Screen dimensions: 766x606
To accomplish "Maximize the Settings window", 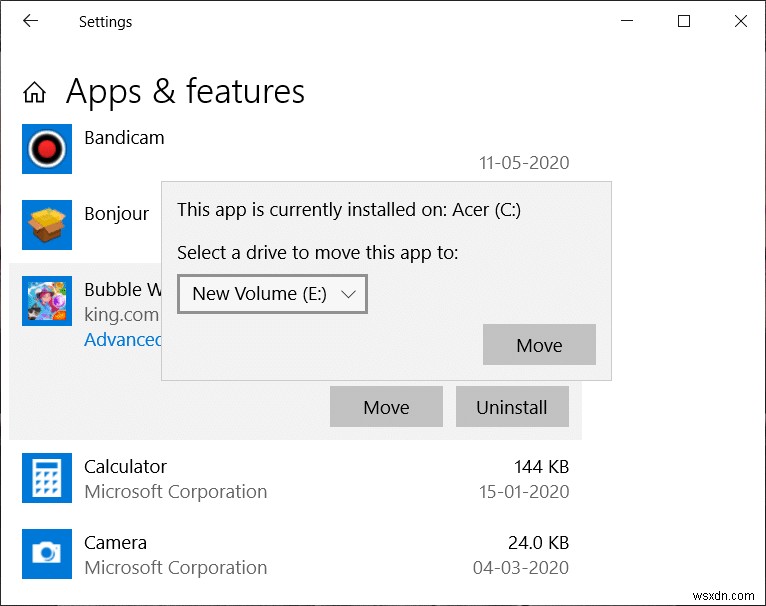I will tap(684, 21).
